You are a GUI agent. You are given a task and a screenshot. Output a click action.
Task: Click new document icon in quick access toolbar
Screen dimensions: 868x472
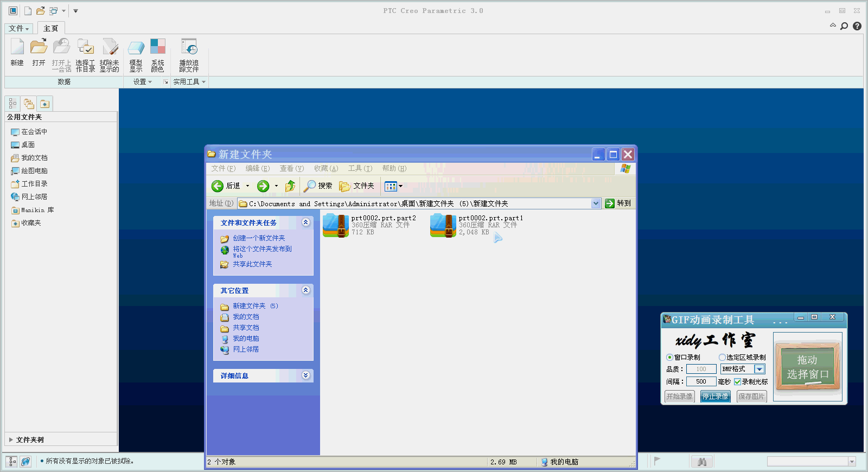pos(28,11)
